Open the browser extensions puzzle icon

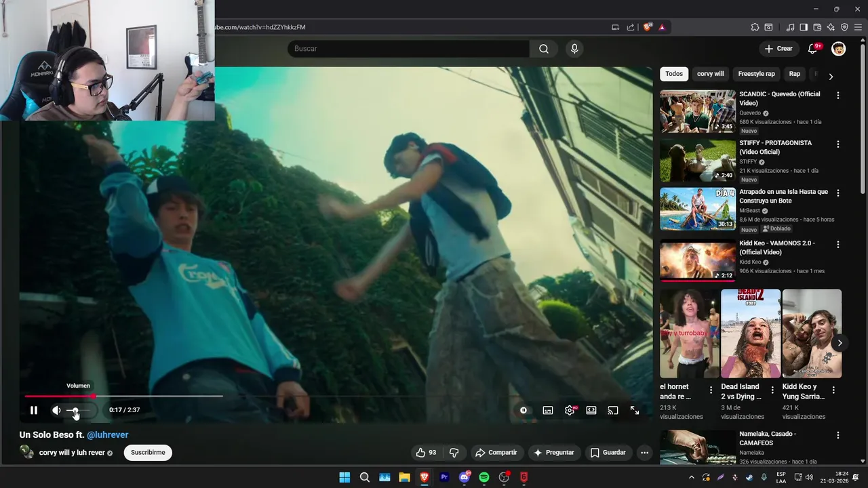point(755,27)
